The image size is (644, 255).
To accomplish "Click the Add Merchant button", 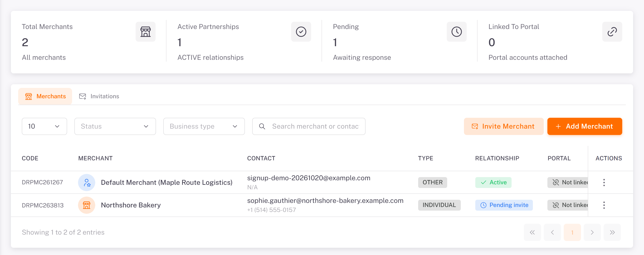I will coord(585,126).
